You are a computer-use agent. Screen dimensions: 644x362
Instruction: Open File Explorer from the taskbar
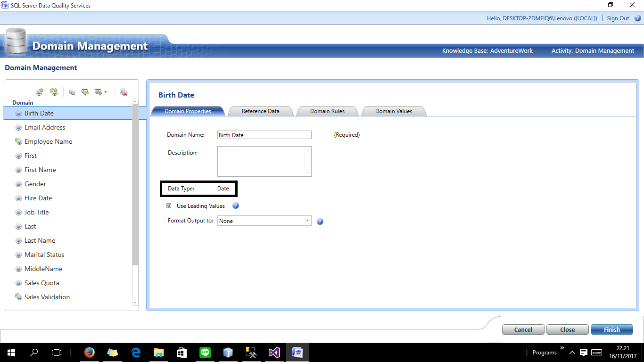[x=159, y=352]
